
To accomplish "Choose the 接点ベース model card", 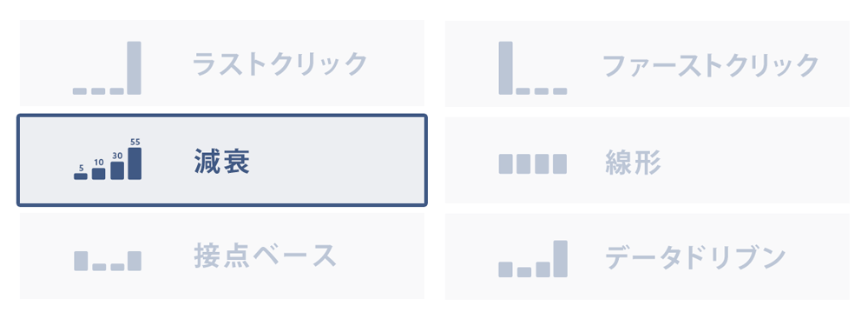I will click(222, 256).
